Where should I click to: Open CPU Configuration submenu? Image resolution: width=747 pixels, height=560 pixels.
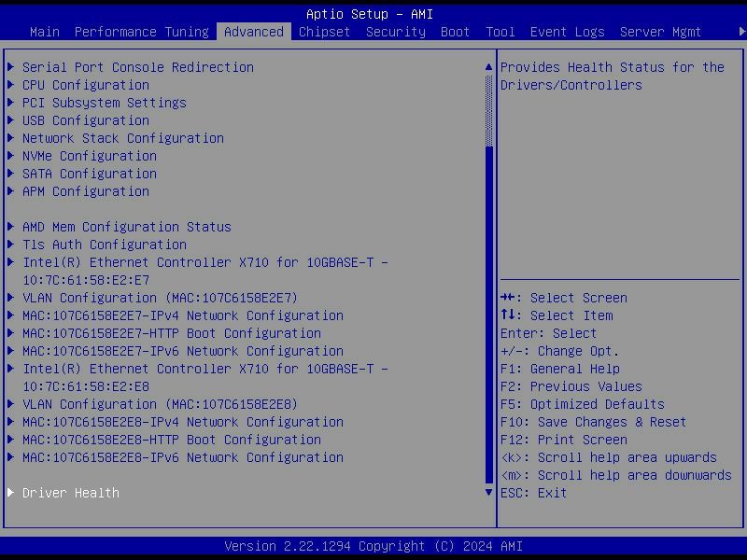tap(86, 85)
